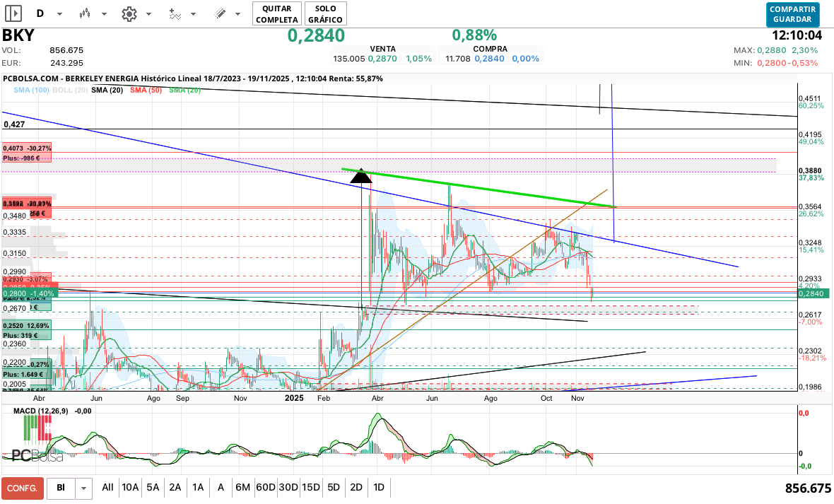Open the dropdown next to the gear icon
834x504 pixels.
148,14
